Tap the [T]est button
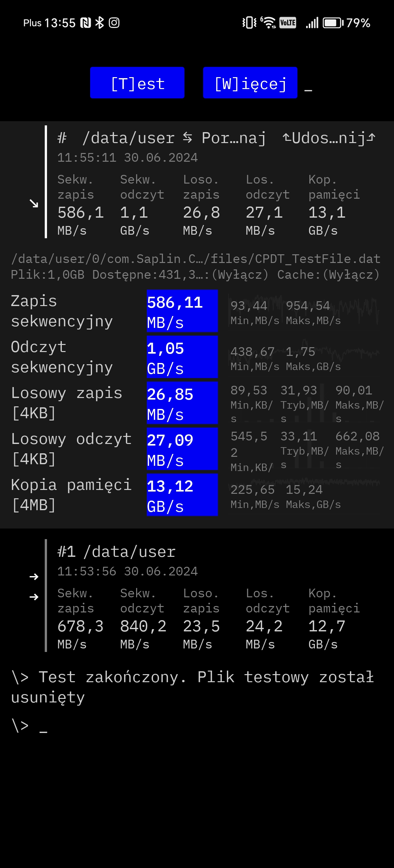This screenshot has width=394, height=868. pyautogui.click(x=137, y=83)
